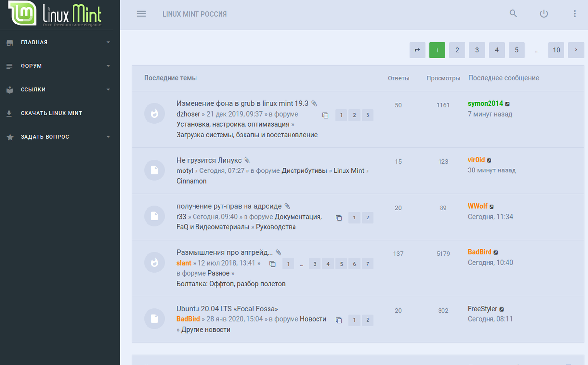Open topic Не грузится Линукс
The image size is (588, 365).
pyautogui.click(x=209, y=160)
